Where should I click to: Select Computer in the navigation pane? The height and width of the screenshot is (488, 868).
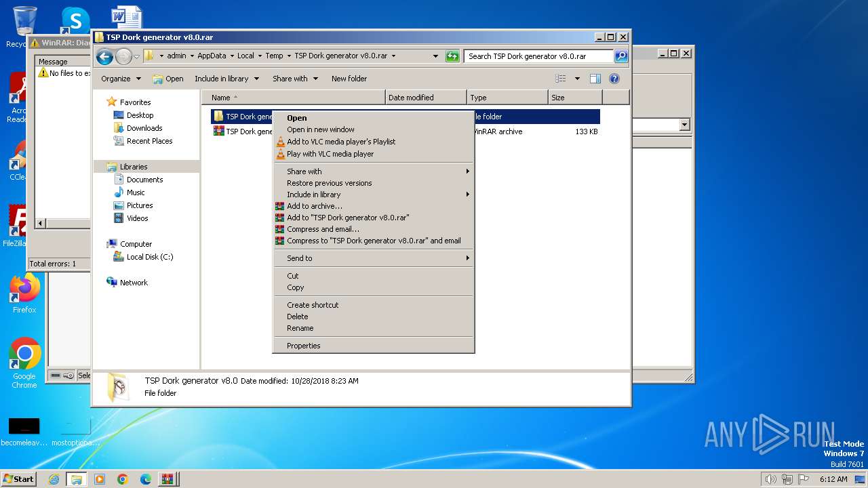point(136,244)
